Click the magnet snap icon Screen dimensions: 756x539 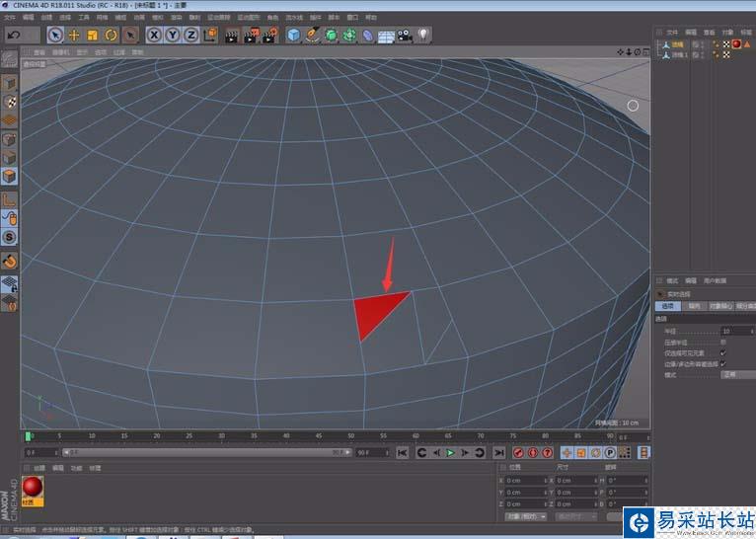tap(9, 261)
